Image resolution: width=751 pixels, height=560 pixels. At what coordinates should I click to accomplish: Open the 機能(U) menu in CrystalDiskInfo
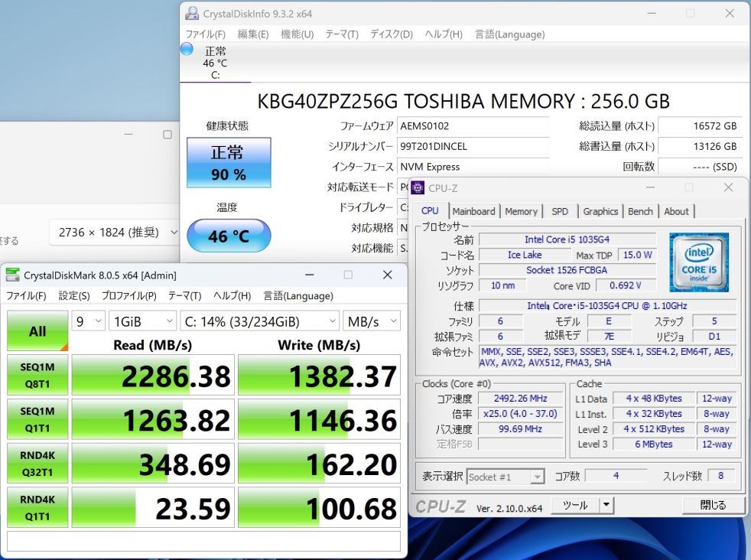[297, 34]
